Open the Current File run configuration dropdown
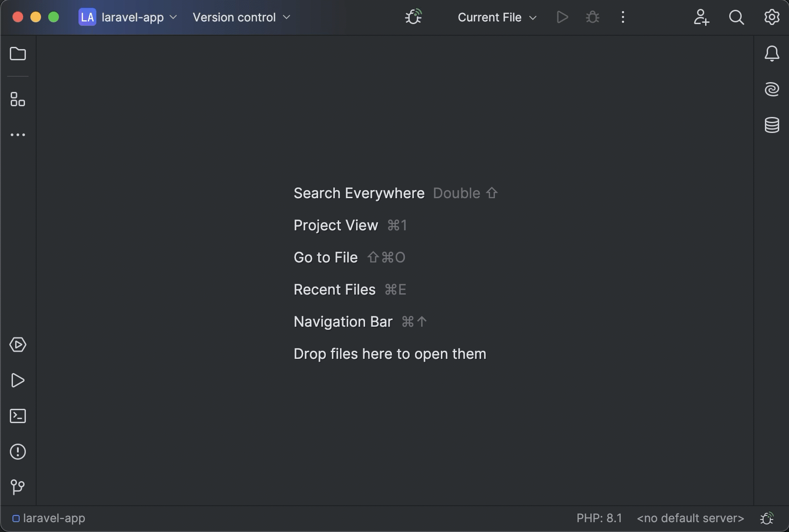The height and width of the screenshot is (532, 789). (x=496, y=17)
